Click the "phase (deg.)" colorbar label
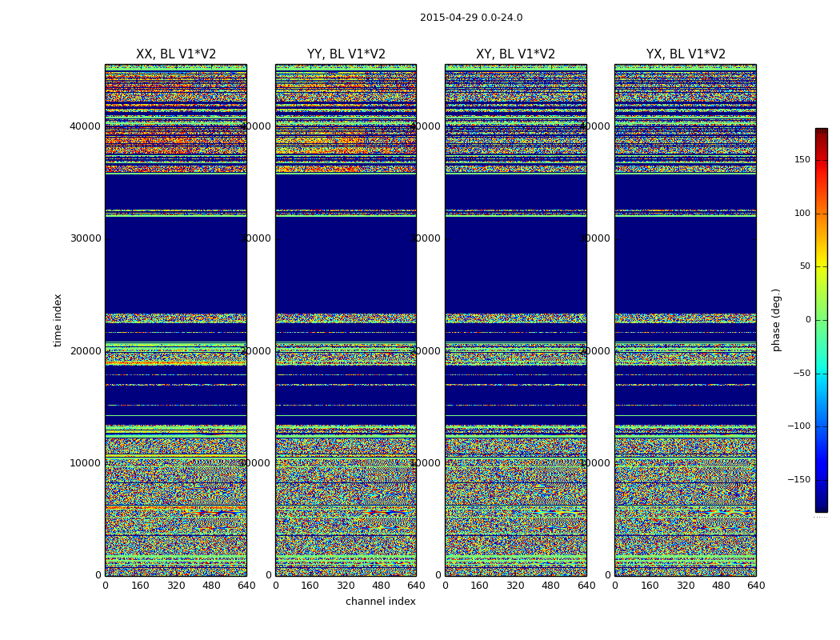 pyautogui.click(x=776, y=320)
